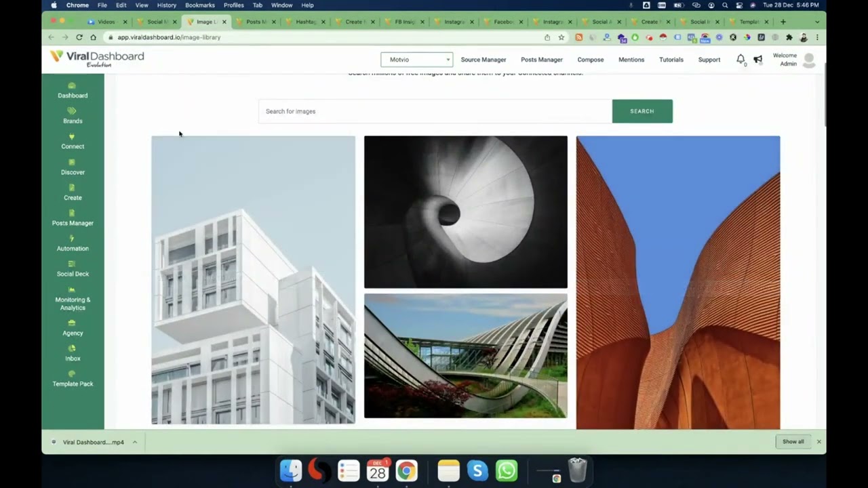
Task: Open Create in the sidebar
Action: tap(73, 193)
